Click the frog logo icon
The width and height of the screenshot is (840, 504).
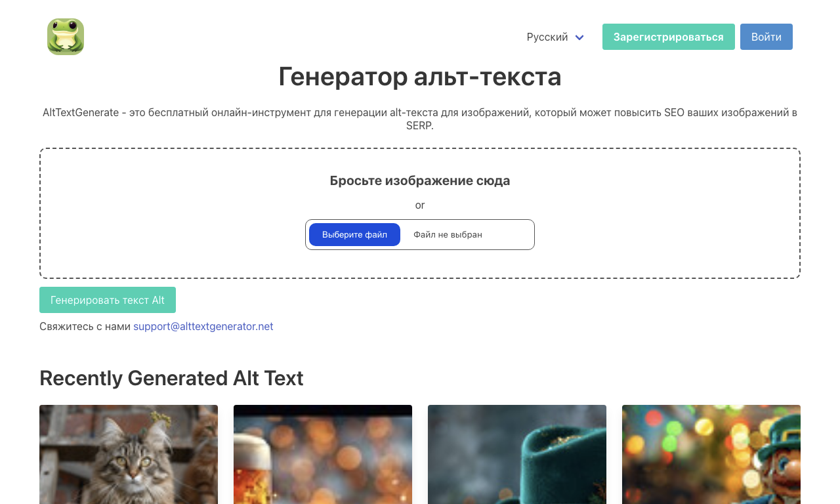66,37
